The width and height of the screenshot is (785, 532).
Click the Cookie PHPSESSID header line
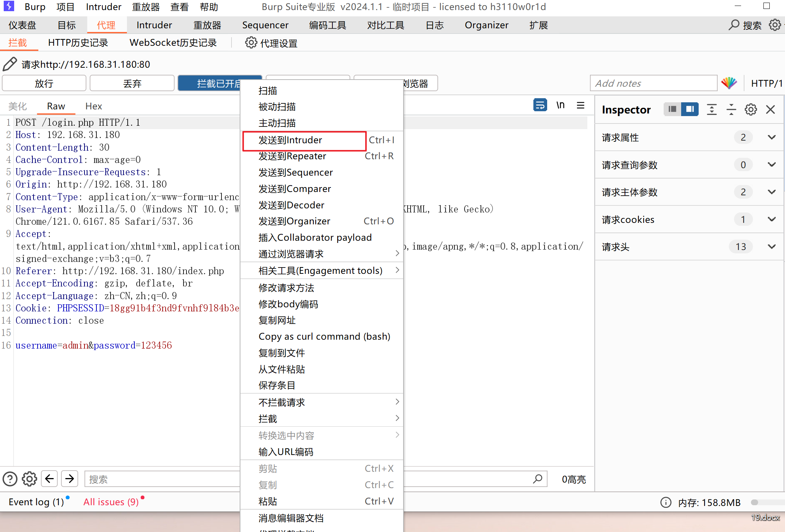127,308
